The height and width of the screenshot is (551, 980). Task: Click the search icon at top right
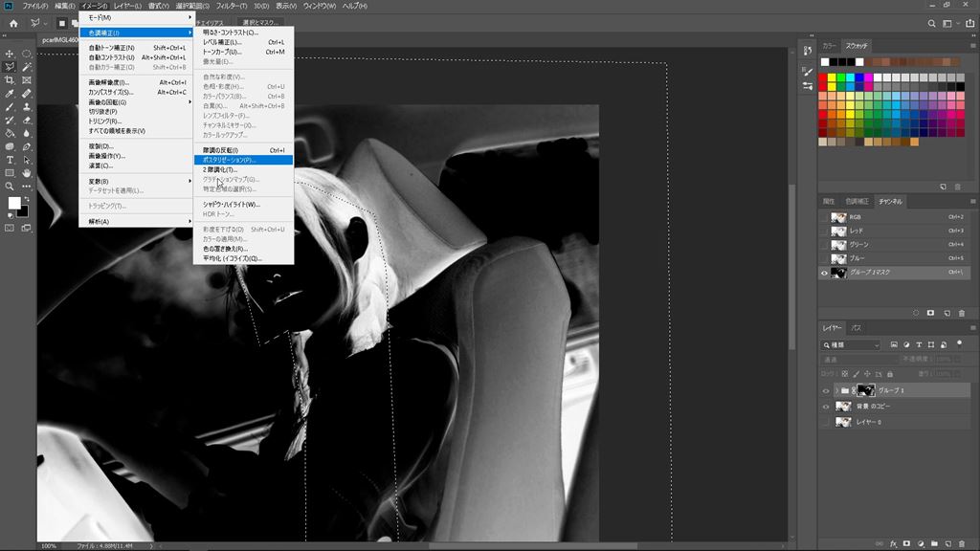(931, 23)
